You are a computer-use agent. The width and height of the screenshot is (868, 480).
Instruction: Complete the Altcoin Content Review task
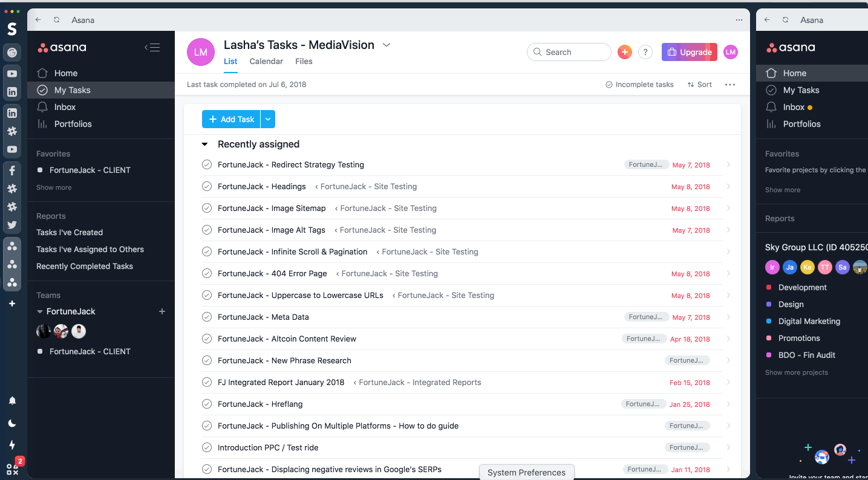pos(207,339)
